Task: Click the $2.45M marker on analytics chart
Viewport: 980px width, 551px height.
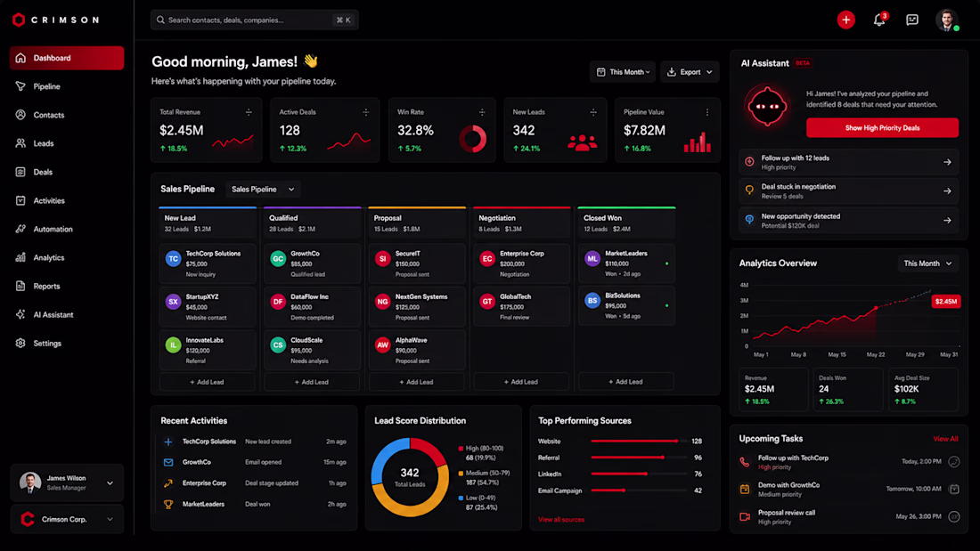Action: [945, 301]
